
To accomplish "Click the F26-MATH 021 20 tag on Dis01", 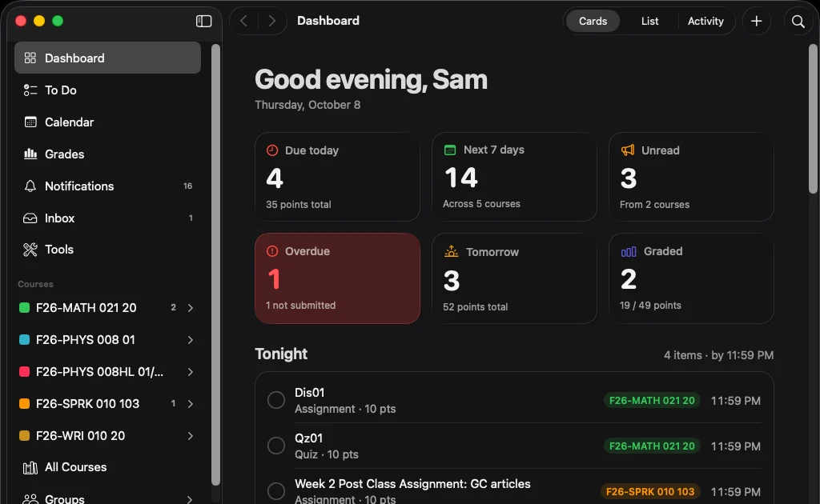I will tap(652, 401).
